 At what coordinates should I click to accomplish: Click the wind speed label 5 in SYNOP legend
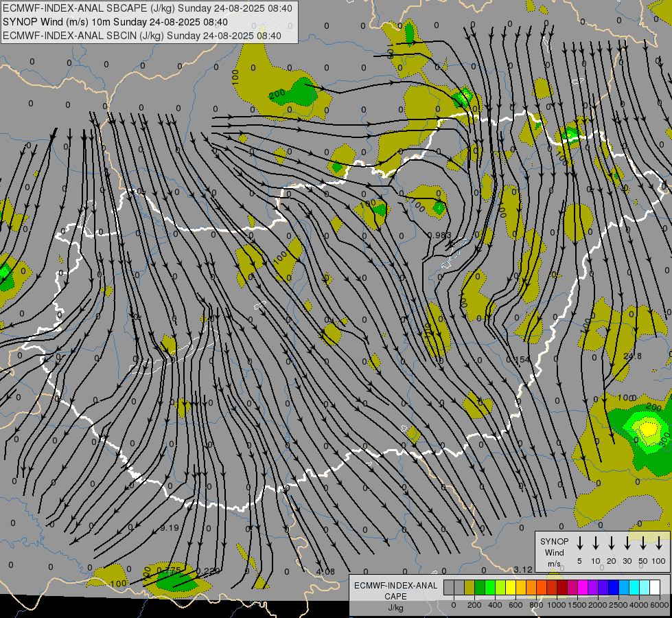pos(579,561)
